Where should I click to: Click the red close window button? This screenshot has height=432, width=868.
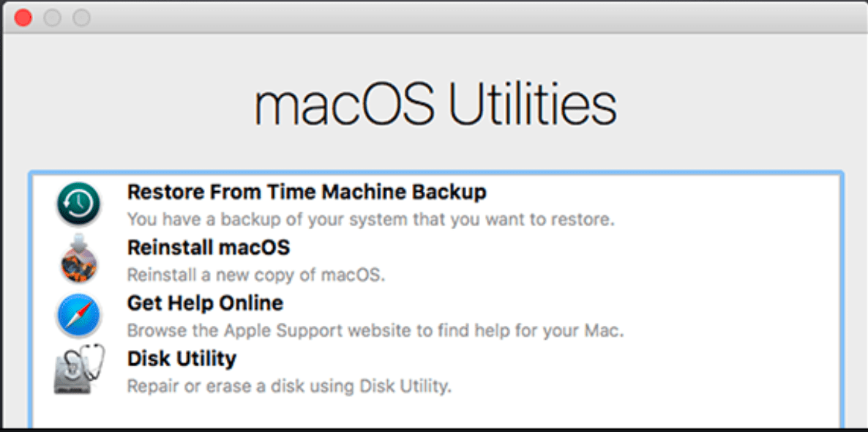point(23,17)
